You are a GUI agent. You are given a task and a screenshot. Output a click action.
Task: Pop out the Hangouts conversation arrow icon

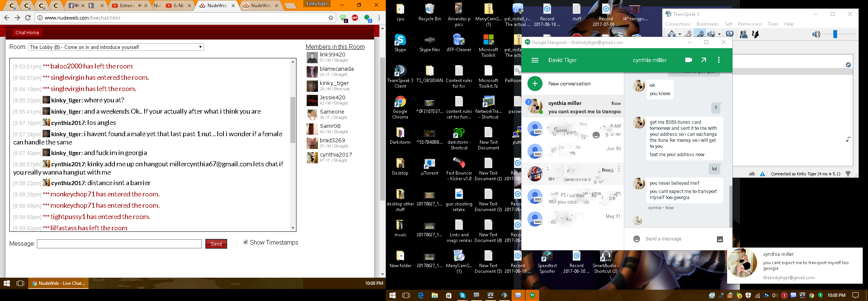[x=704, y=60]
